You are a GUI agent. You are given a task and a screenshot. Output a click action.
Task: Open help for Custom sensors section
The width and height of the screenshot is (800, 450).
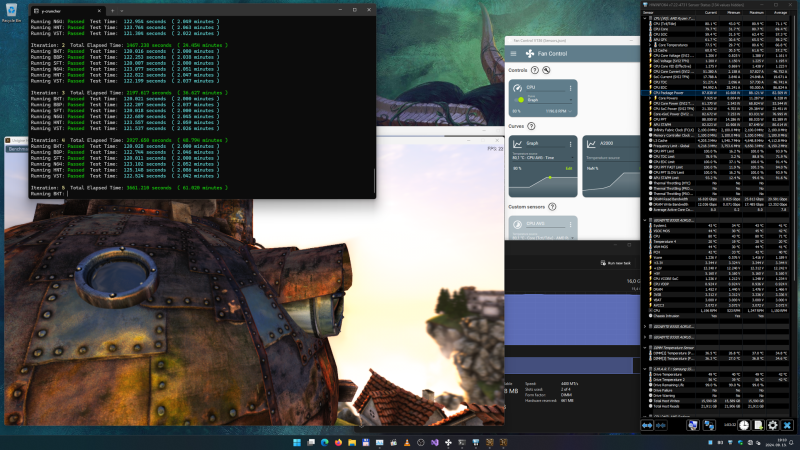(x=552, y=207)
